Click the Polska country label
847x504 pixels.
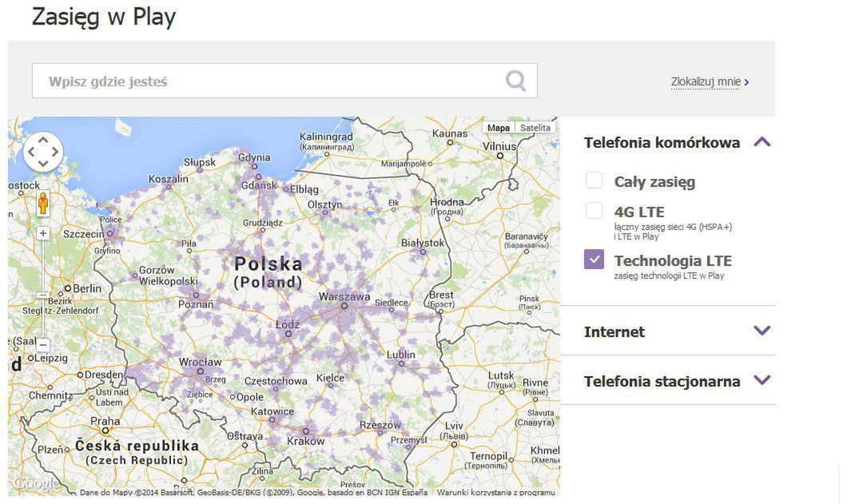(x=268, y=264)
